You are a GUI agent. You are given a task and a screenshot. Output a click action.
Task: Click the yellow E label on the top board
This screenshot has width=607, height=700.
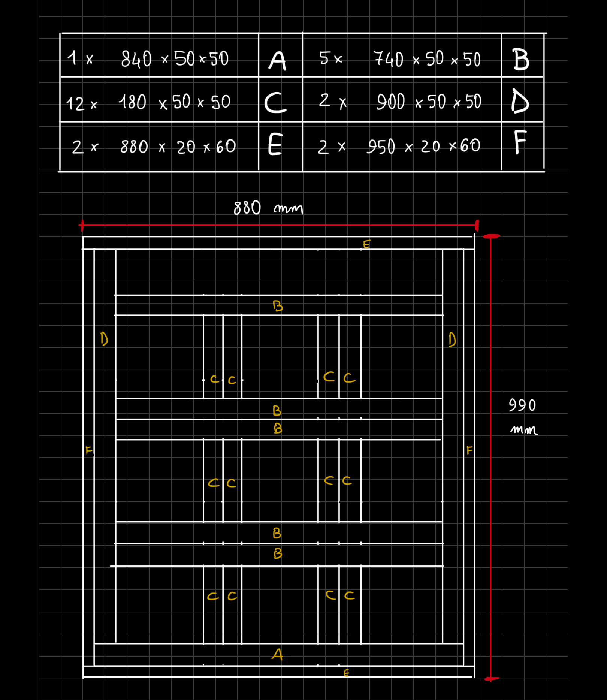point(366,245)
